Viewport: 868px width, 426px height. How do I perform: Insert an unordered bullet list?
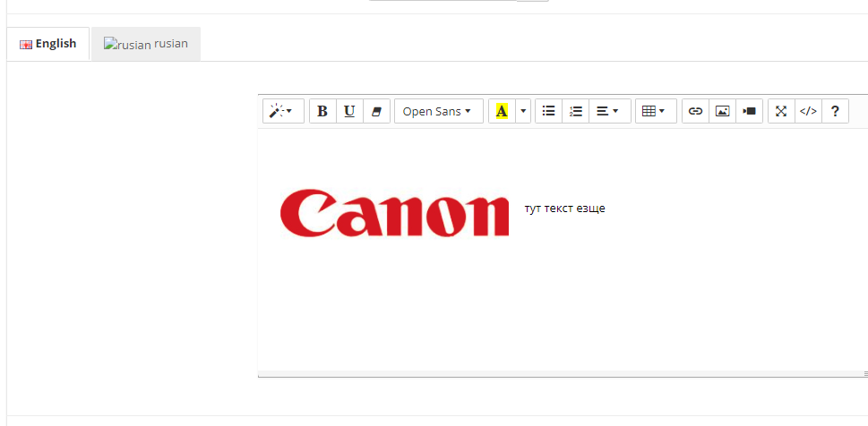click(548, 111)
